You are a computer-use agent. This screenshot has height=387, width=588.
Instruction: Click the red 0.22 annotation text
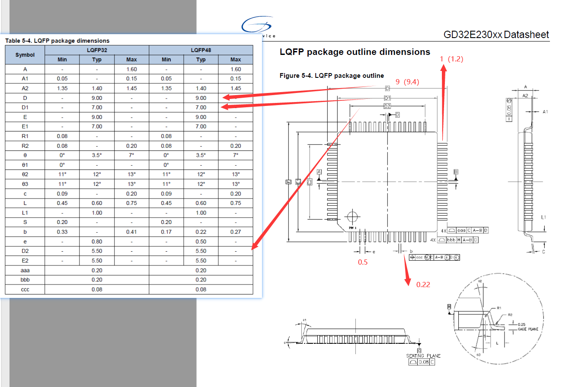pyautogui.click(x=423, y=285)
